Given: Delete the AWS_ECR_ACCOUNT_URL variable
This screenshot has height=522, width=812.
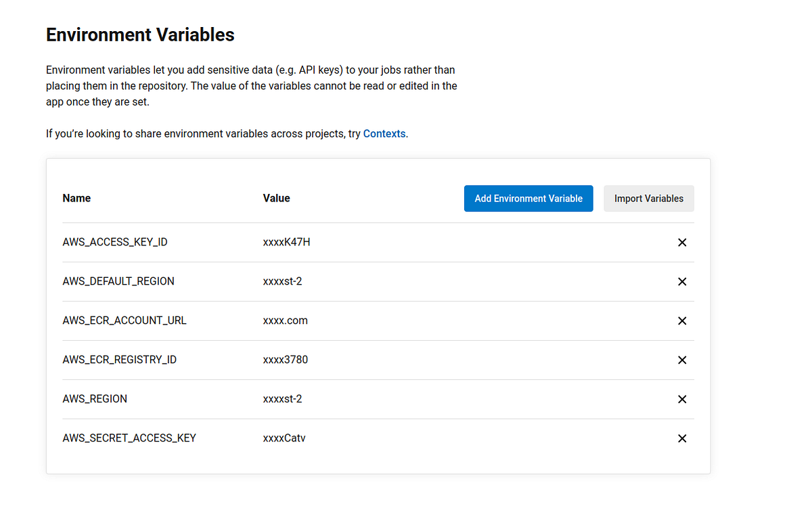Looking at the screenshot, I should pos(682,321).
